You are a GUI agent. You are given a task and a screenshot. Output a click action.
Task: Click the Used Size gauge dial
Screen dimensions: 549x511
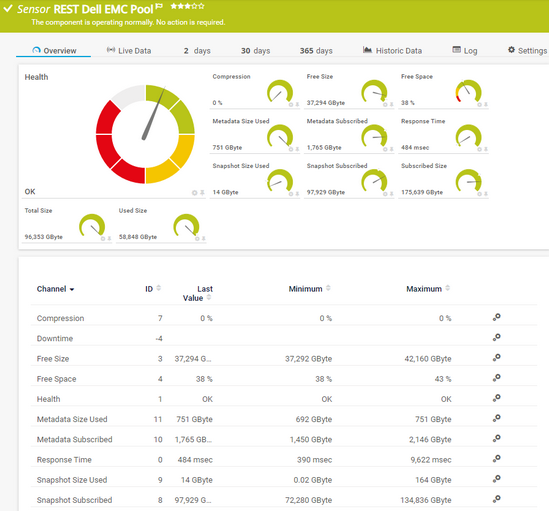tap(186, 226)
